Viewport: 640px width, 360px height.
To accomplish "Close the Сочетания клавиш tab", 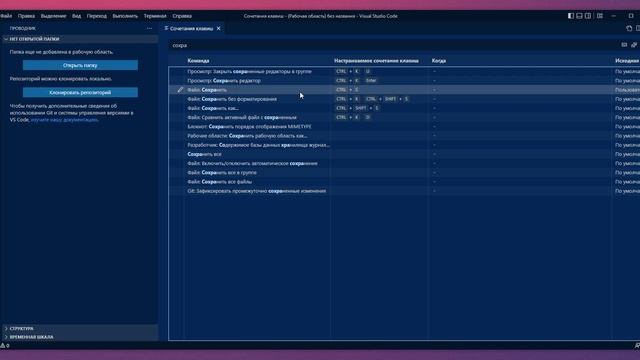I will pos(219,29).
